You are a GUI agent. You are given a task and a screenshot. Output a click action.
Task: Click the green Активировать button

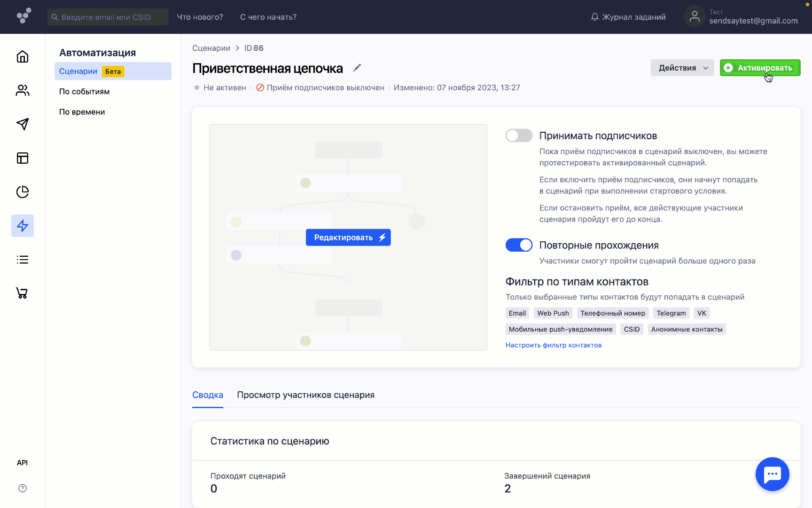[760, 67]
